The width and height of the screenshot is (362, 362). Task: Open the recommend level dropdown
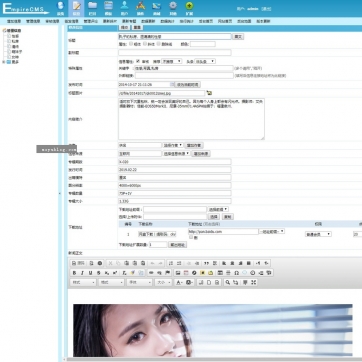(x=172, y=61)
